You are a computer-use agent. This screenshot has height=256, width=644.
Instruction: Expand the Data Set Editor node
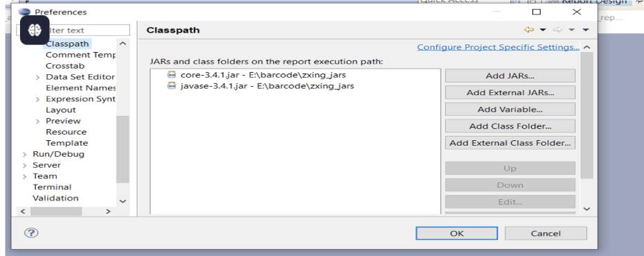click(38, 77)
